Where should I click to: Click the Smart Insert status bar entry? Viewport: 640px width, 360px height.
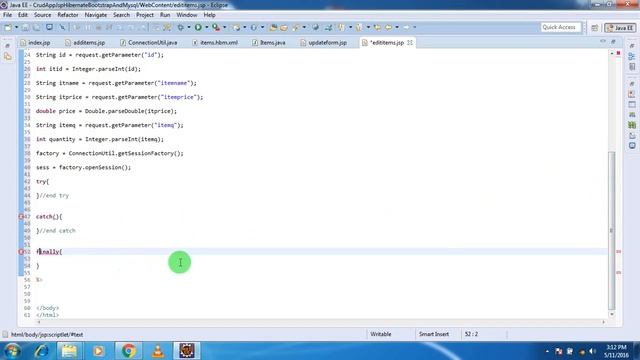click(x=433, y=334)
